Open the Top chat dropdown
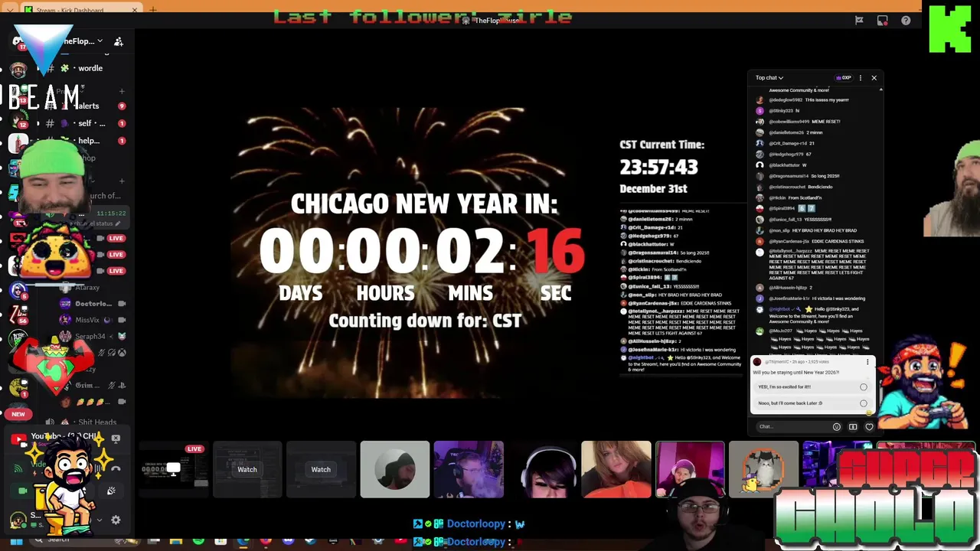Screen dimensions: 980x551 [x=769, y=77]
